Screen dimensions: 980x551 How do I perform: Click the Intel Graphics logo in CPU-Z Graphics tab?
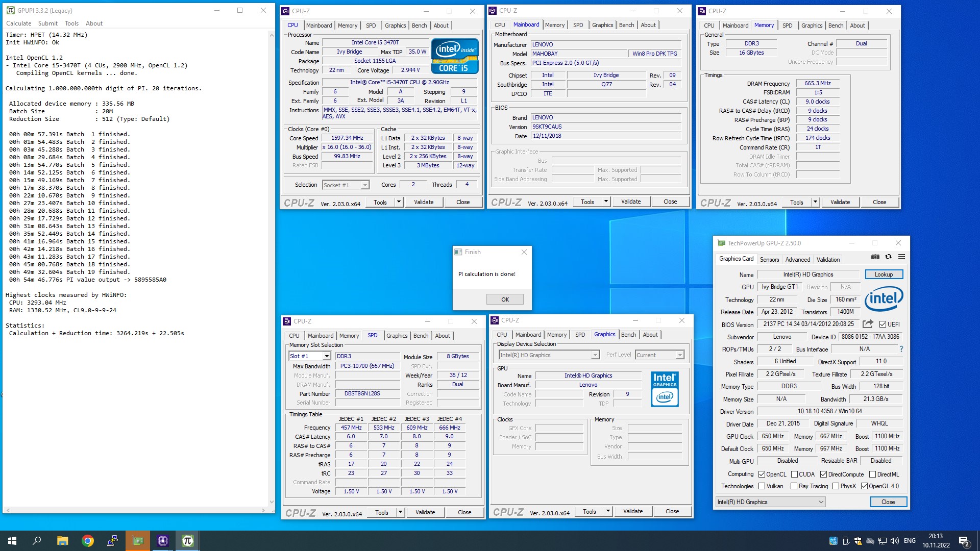coord(665,389)
